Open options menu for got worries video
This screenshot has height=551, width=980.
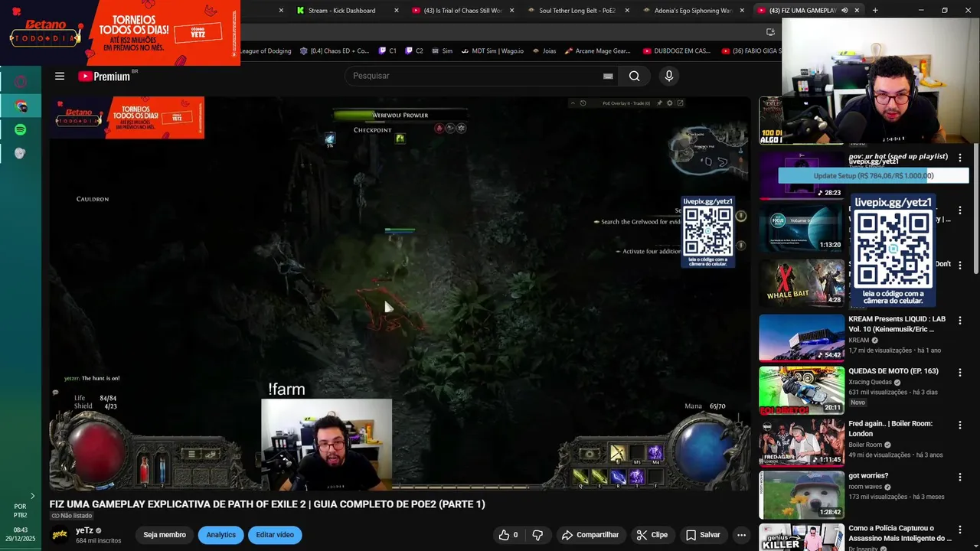point(960,477)
